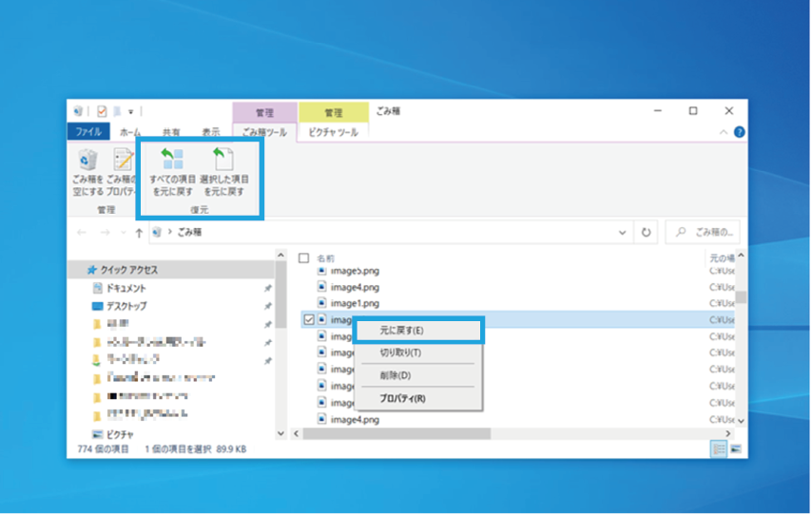Screen dimensions: 812x514
Task: Select the ごみ箱ツール ribbon tab
Action: (x=264, y=132)
